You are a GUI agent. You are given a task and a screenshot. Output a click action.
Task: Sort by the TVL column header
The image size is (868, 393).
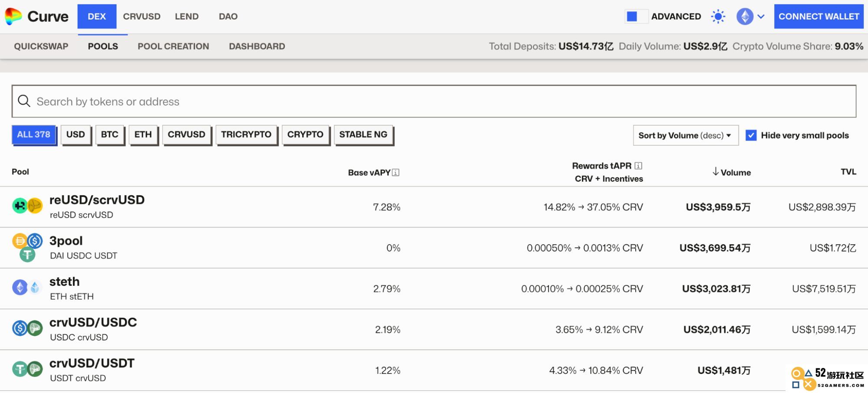coord(848,172)
